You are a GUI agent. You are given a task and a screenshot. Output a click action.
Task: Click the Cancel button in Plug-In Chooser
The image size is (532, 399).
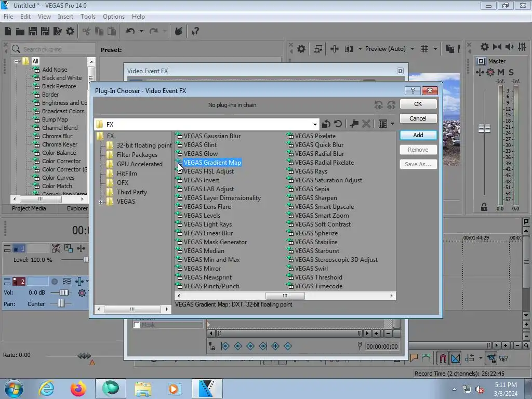418,118
